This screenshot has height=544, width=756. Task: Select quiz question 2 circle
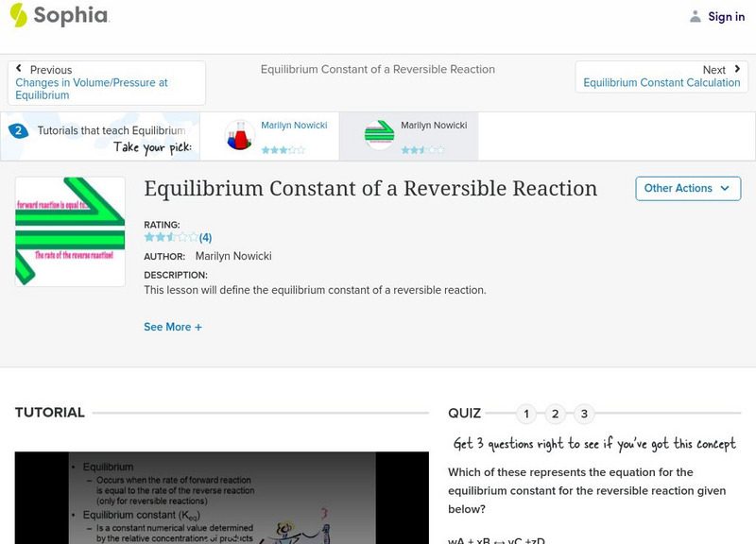pos(555,413)
